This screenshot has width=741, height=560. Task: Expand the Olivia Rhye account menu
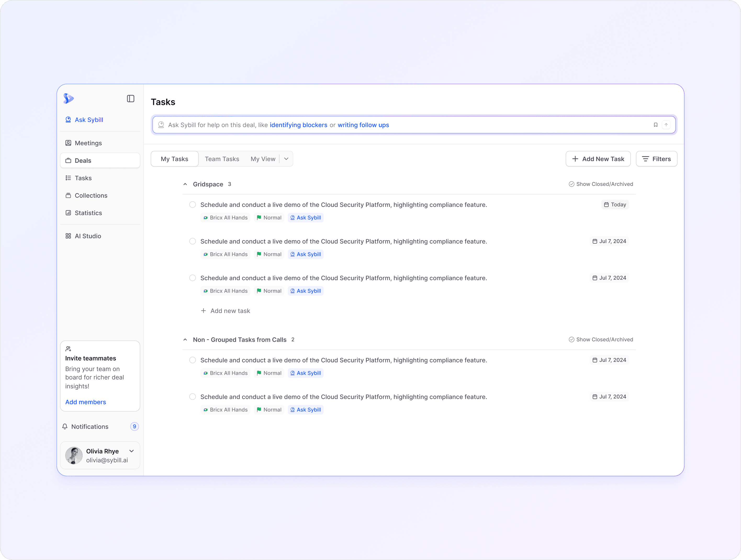point(132,451)
